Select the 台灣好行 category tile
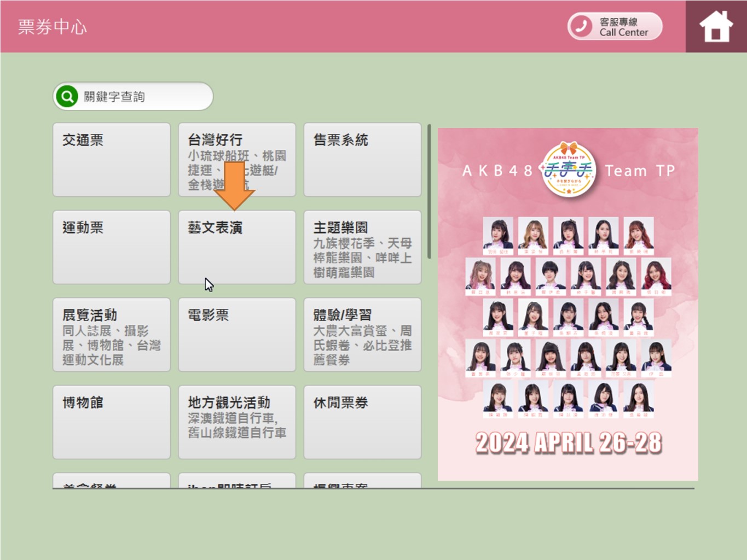 tap(237, 160)
